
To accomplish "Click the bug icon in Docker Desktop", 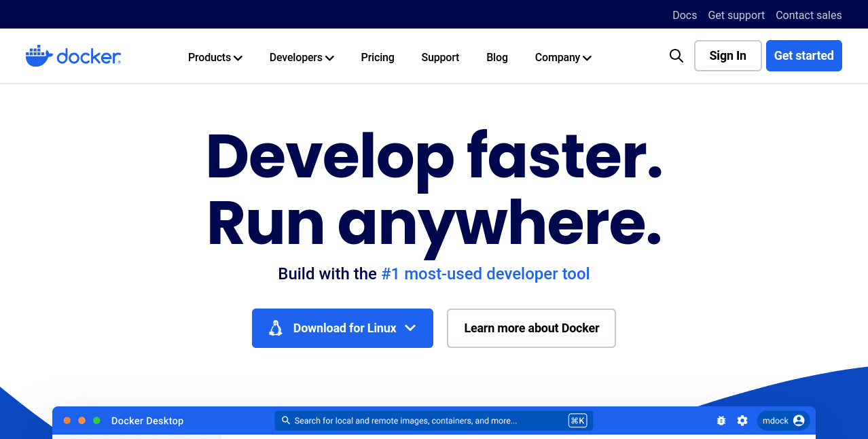I will pos(721,421).
